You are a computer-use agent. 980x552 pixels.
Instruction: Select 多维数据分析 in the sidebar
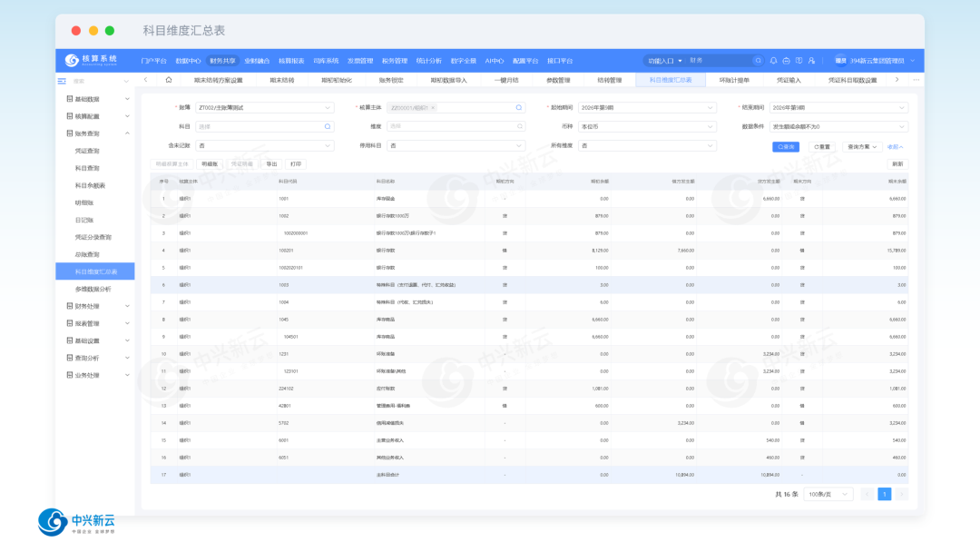coord(93,289)
